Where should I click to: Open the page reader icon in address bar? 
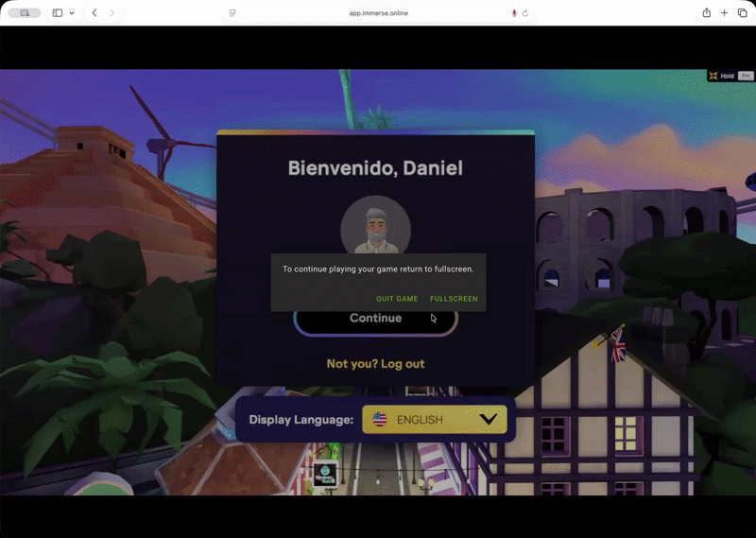tap(232, 13)
